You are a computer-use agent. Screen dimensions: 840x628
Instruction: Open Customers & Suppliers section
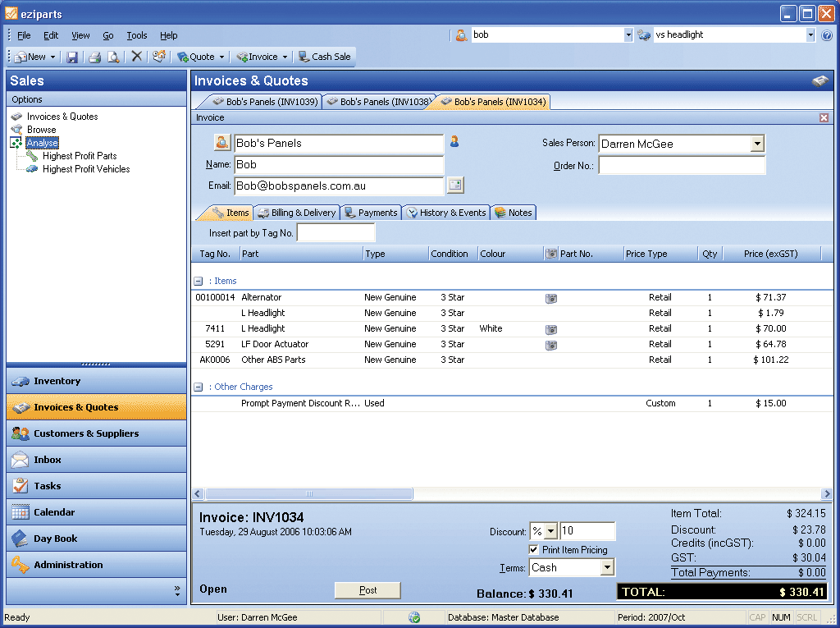pos(97,433)
